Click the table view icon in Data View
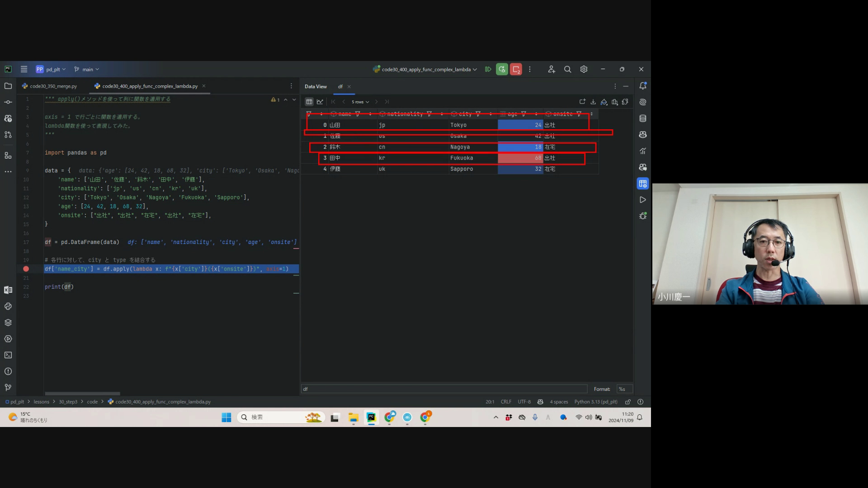The image size is (868, 488). pos(309,102)
